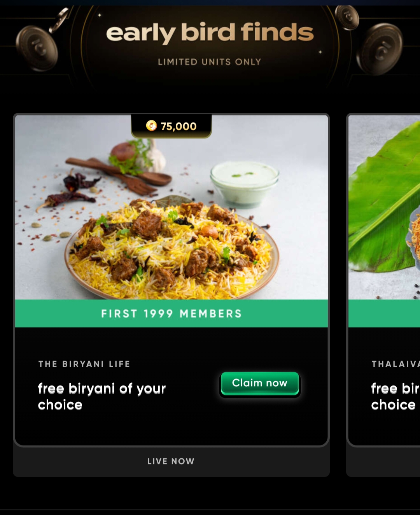
Task: Tap the large bronze coin at top right
Action: (x=380, y=49)
